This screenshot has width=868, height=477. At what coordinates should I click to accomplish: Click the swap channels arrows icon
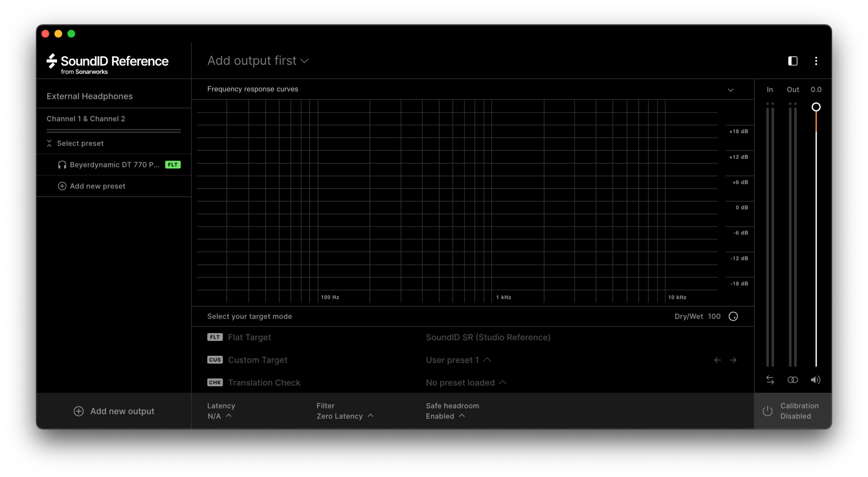(770, 380)
